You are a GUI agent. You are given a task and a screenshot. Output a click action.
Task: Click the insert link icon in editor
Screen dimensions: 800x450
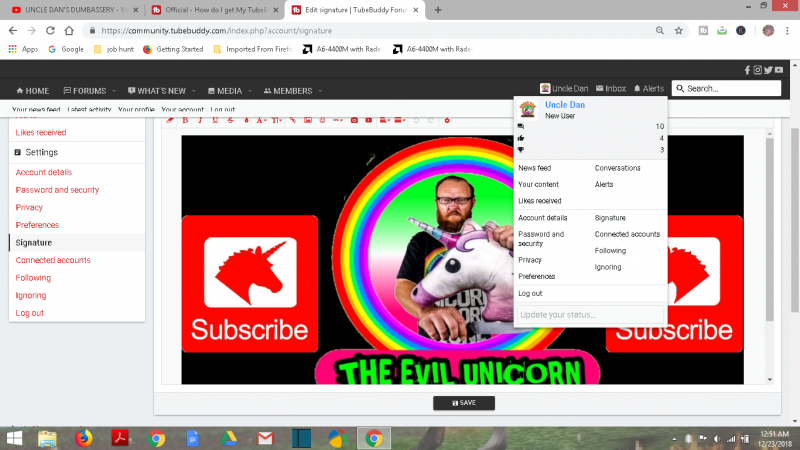pyautogui.click(x=293, y=120)
